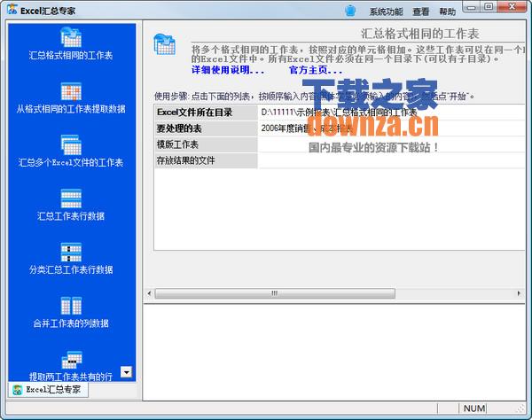532x420 pixels.
Task: Click the horizontal scrollbar thumb
Action: (275, 293)
